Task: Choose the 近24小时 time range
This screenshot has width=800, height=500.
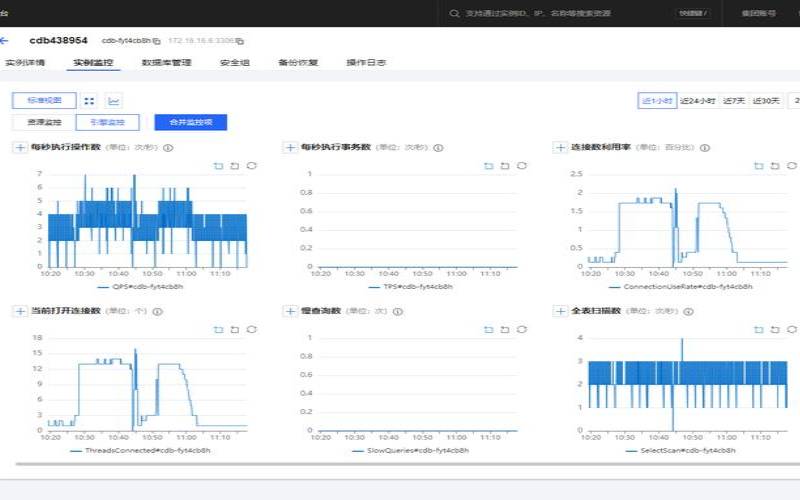Action: point(698,100)
